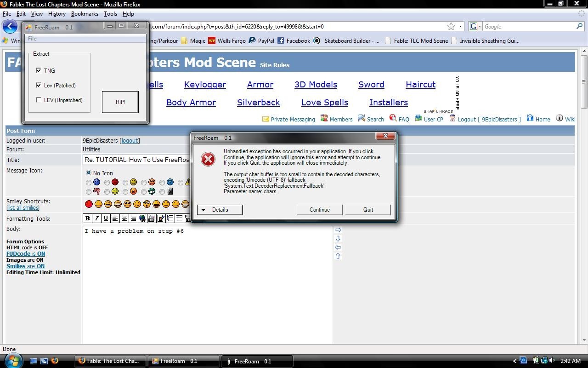Uncheck the TNG extract checkbox
The height and width of the screenshot is (368, 588).
(x=39, y=70)
